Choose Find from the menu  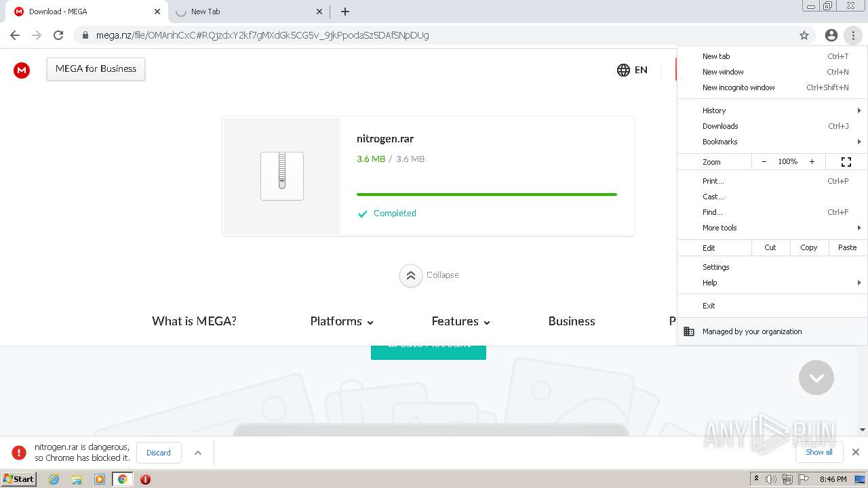coord(772,212)
